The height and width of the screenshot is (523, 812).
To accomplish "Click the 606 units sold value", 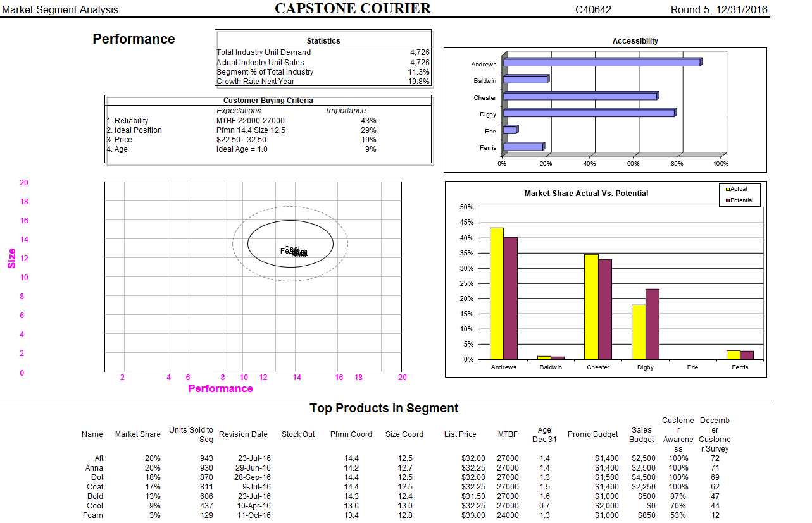I will [x=206, y=496].
